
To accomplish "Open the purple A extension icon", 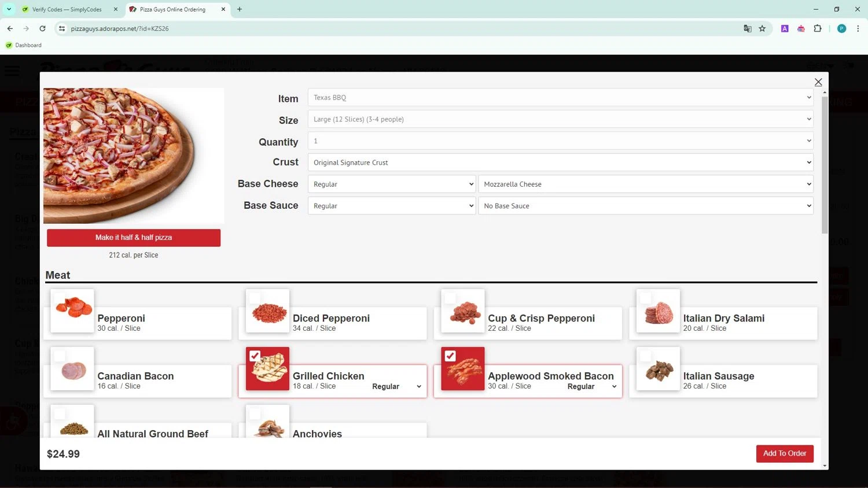I will 785,28.
